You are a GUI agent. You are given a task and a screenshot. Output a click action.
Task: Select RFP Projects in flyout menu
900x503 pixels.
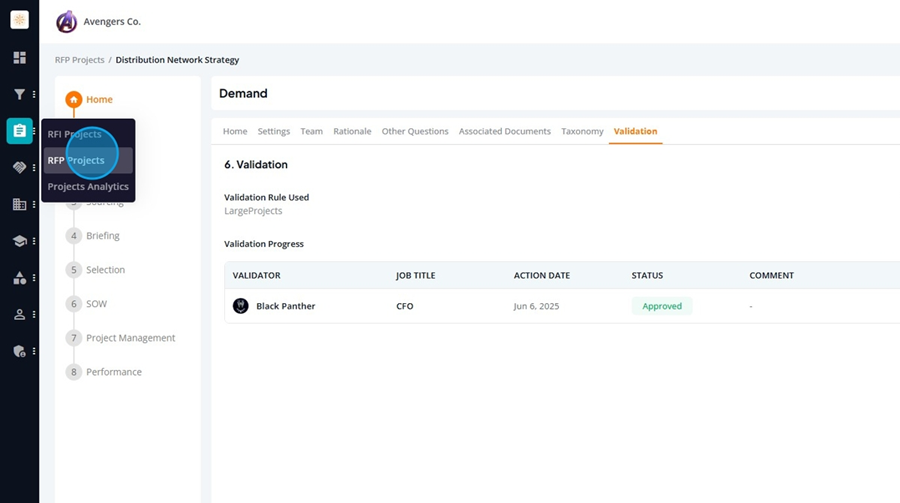(x=88, y=160)
